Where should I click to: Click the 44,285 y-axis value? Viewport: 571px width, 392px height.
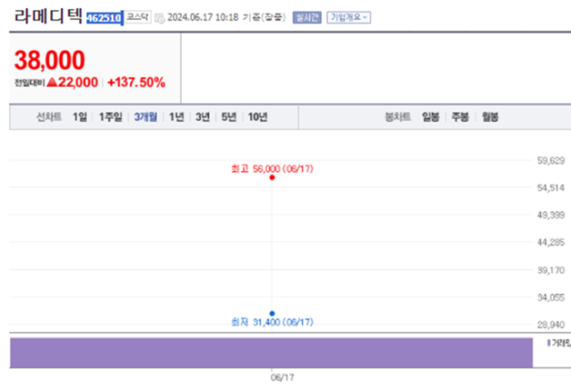550,242
